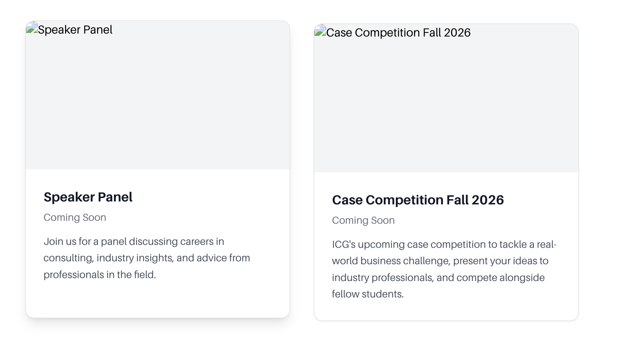The image size is (644, 346).
Task: Select the Speaker Panel image alt text
Action: (x=75, y=30)
